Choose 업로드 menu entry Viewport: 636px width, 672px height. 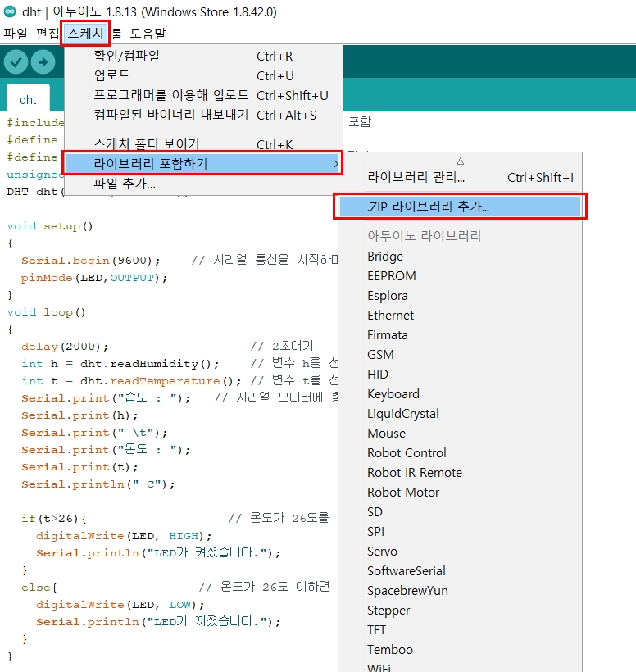203,76
